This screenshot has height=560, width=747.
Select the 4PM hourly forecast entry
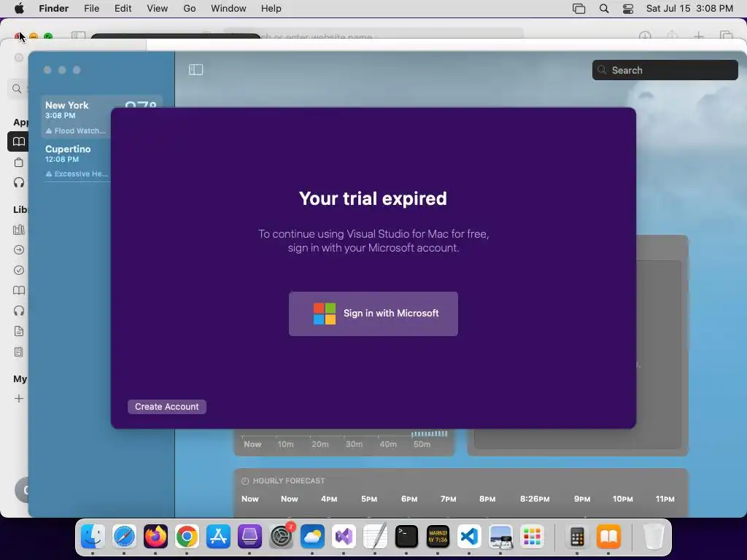[329, 499]
